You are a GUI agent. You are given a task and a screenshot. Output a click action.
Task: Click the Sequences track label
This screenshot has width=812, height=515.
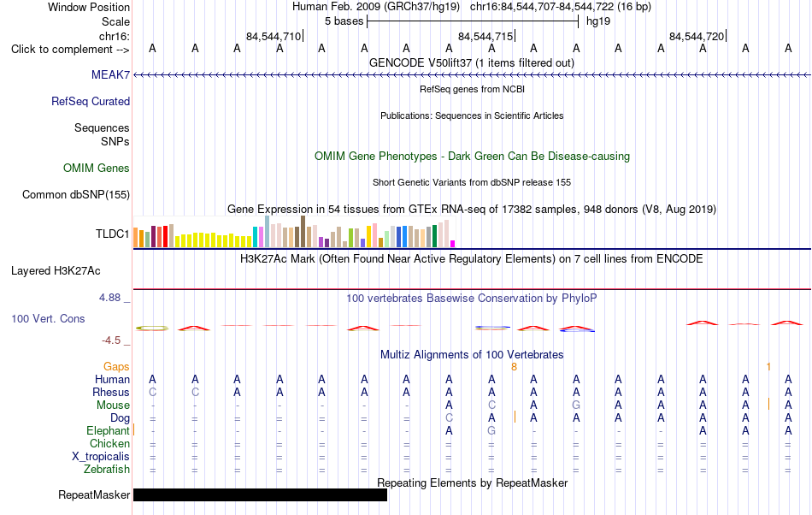(x=102, y=128)
